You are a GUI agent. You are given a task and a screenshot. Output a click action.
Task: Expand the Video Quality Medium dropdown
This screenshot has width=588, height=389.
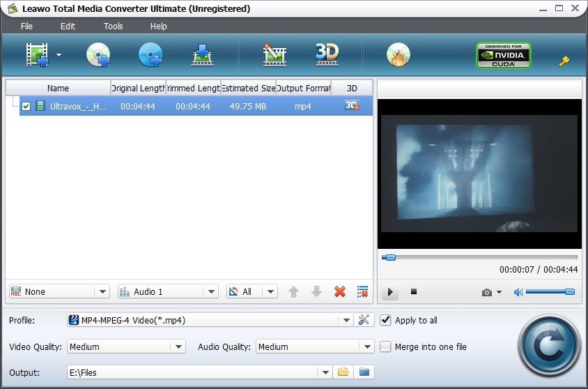point(178,346)
